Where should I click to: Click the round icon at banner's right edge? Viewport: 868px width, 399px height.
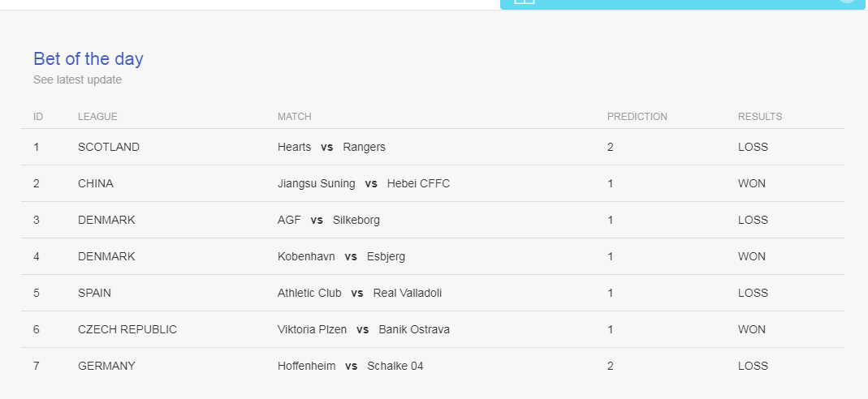pos(848,1)
